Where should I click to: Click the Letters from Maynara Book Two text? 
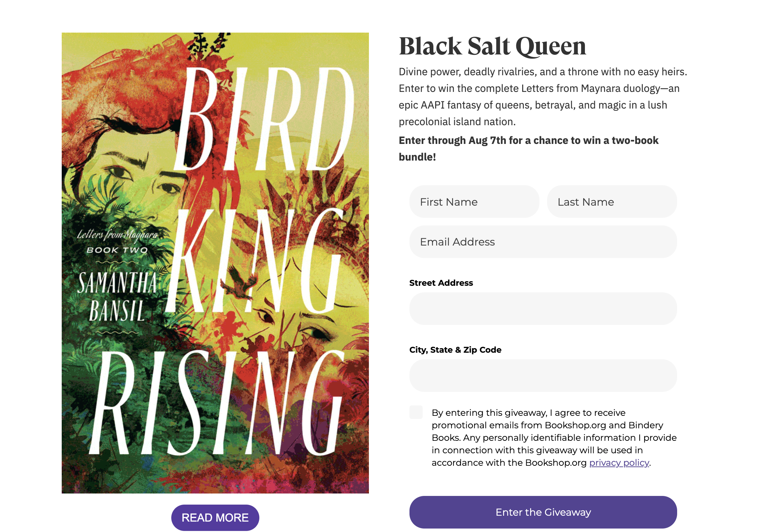[x=118, y=242]
